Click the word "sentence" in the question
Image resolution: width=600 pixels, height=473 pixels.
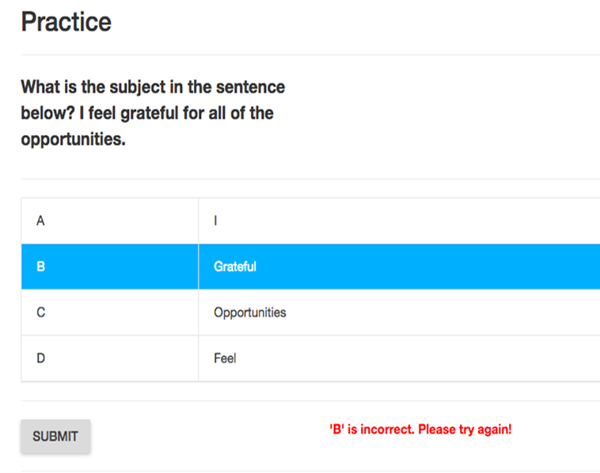[249, 88]
